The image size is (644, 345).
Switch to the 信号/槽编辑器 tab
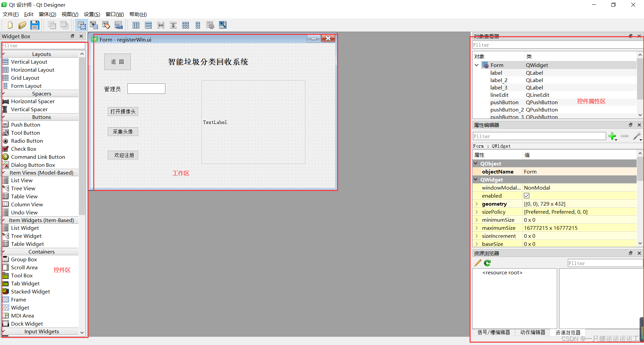[x=494, y=332]
